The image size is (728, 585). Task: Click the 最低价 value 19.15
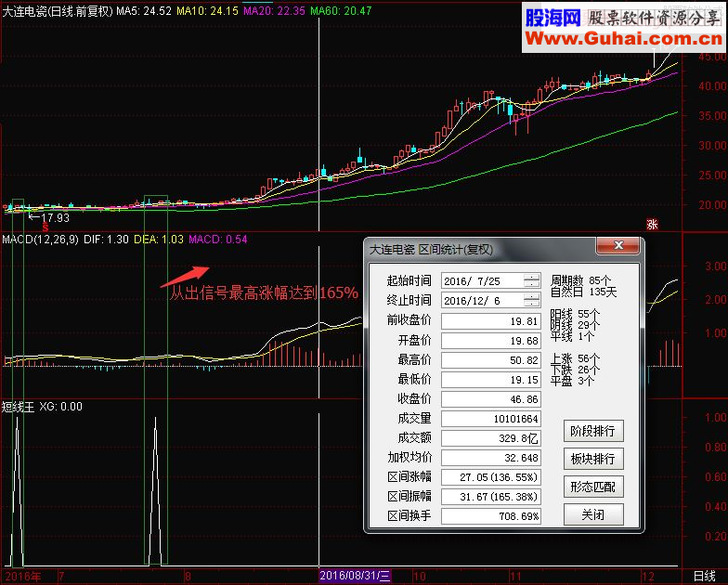pos(490,379)
